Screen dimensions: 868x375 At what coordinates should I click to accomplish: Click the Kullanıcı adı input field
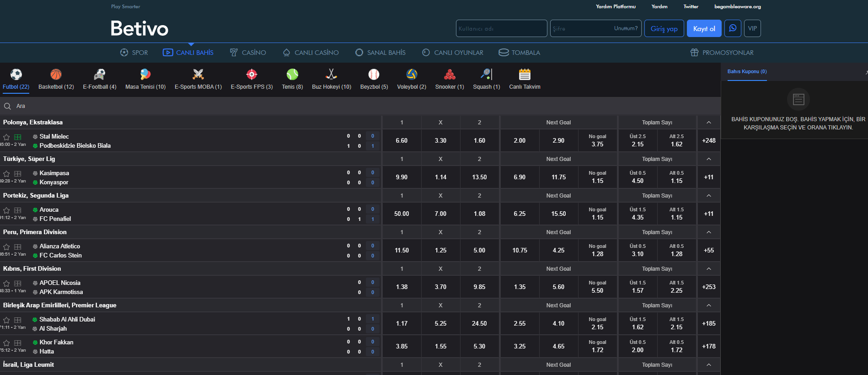tap(501, 28)
